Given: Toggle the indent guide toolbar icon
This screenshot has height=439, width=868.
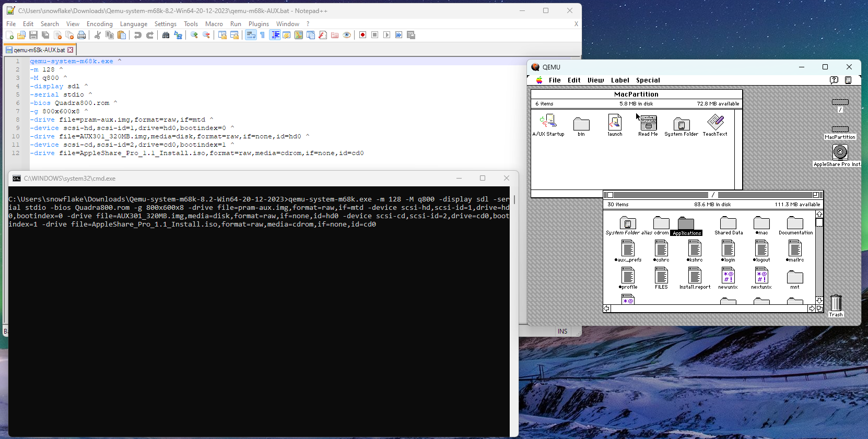Looking at the screenshot, I should pyautogui.click(x=275, y=35).
